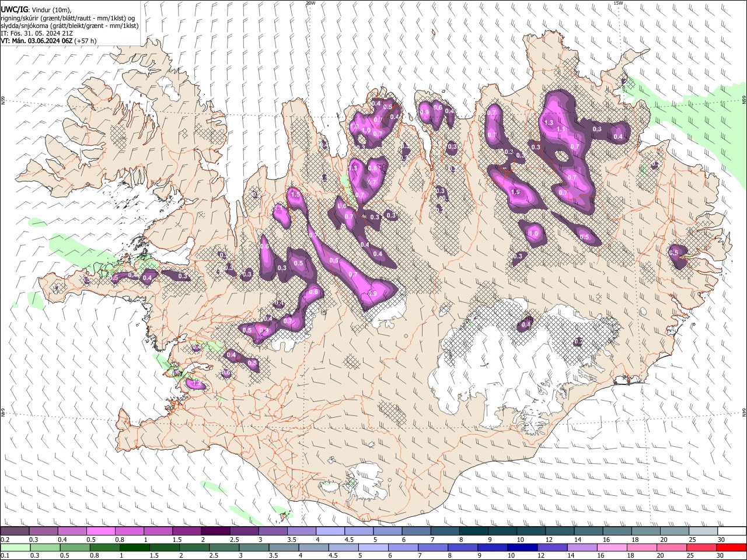
Task: Select the pale periwinkle swatch labeled 4 in snow scale
Action: [x=330, y=531]
